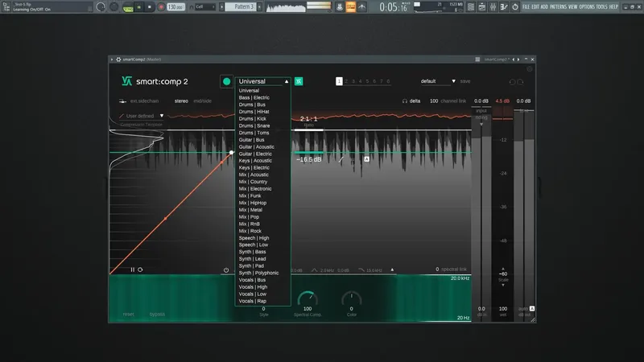Open the Cell snap dropdown in toolbar
644x362 pixels.
click(x=204, y=7)
